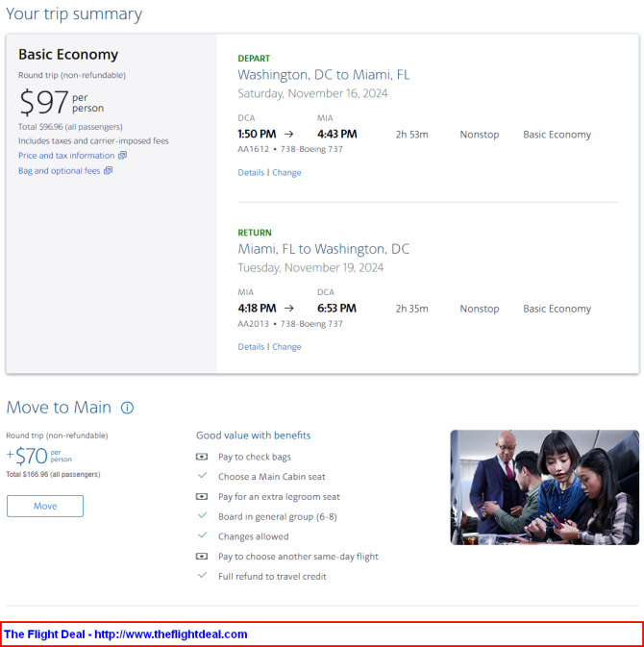Open Bag and optional fees link
Image resolution: width=644 pixels, height=647 pixels.
(x=59, y=171)
